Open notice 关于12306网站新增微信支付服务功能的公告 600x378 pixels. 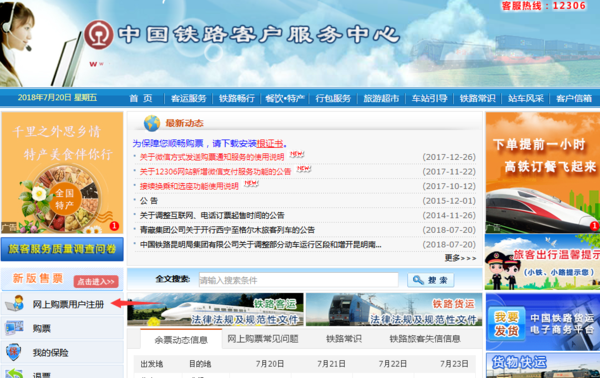215,171
